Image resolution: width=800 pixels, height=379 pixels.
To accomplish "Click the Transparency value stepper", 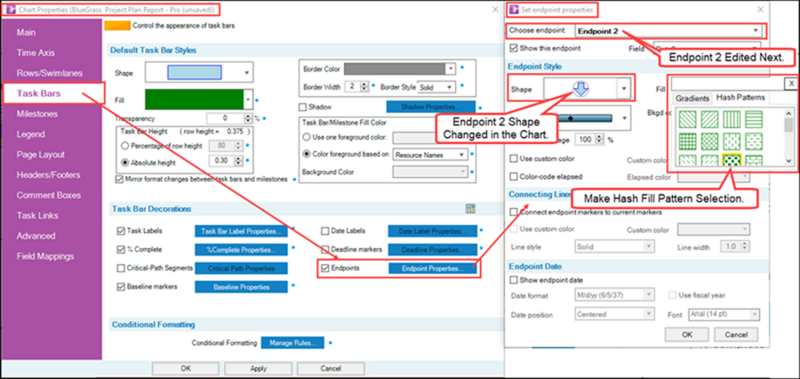I will (x=248, y=118).
